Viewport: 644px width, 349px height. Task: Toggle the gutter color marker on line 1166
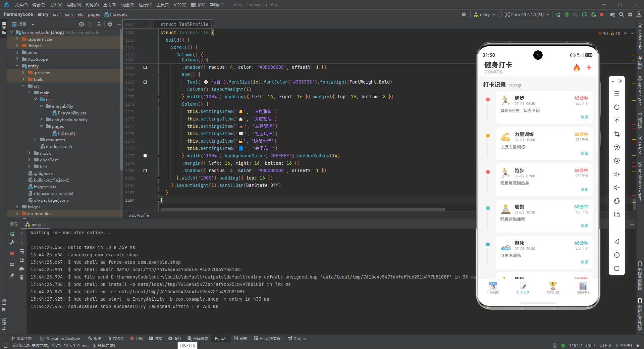145,67
